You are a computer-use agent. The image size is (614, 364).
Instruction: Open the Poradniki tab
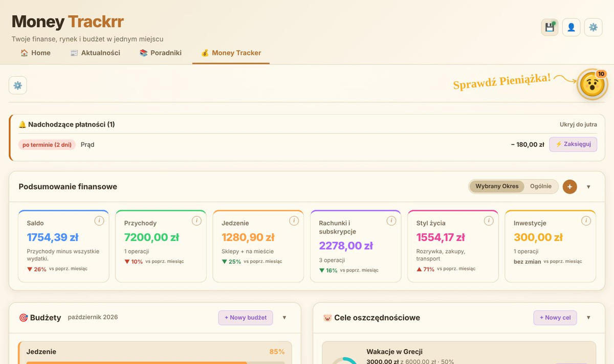click(x=160, y=53)
